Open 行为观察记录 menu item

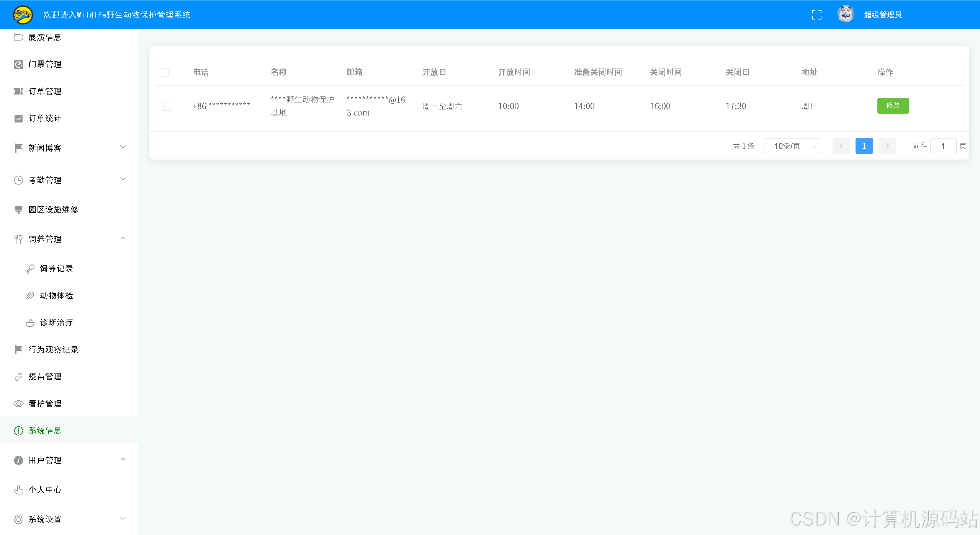point(69,350)
